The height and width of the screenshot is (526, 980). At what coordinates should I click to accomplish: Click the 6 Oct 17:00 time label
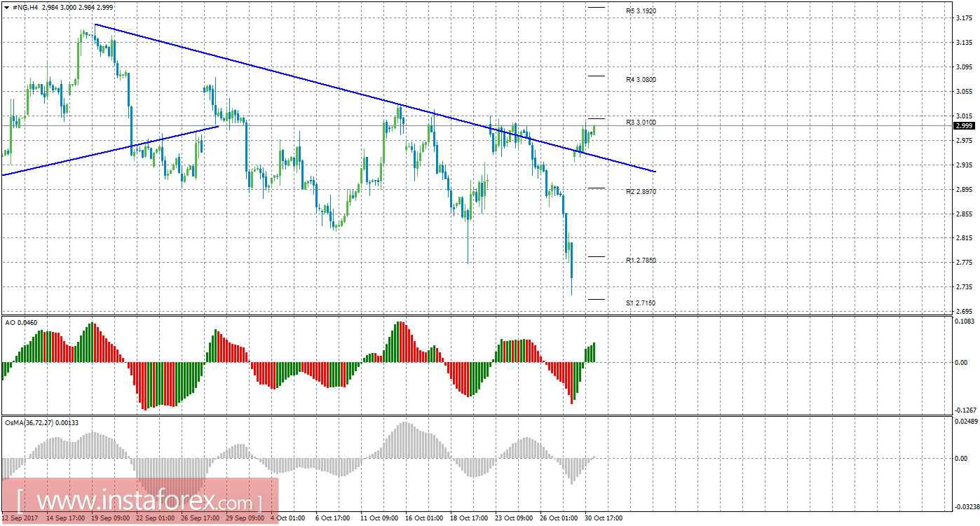pyautogui.click(x=334, y=519)
